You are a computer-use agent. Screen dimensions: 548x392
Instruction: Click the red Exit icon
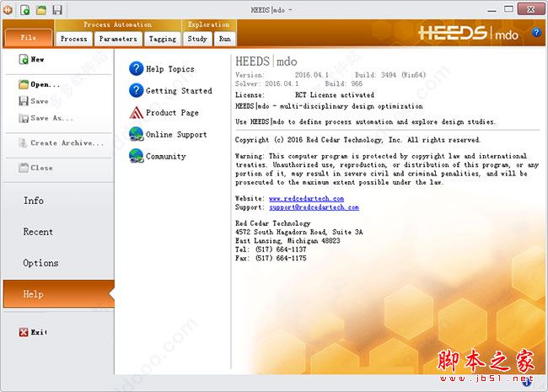pos(24,332)
